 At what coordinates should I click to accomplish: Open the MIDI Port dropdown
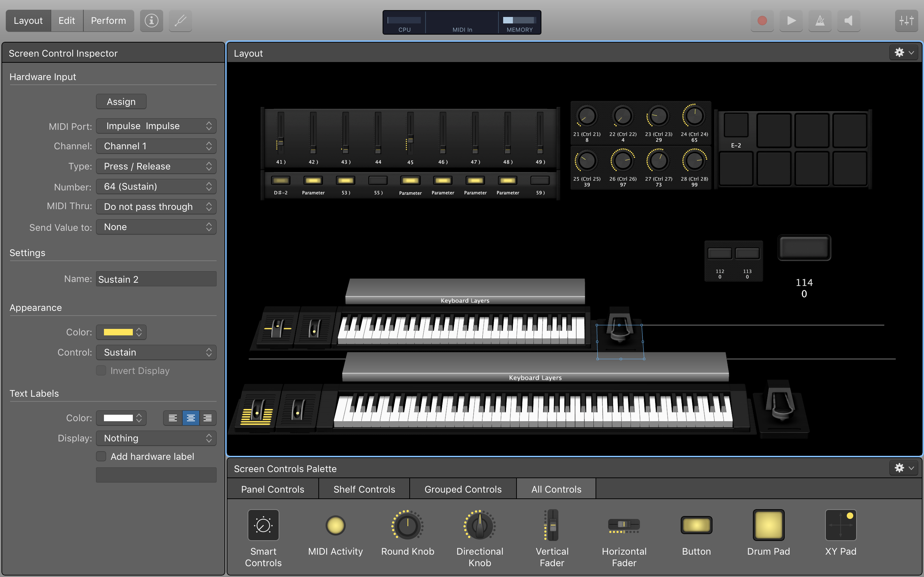(x=156, y=126)
